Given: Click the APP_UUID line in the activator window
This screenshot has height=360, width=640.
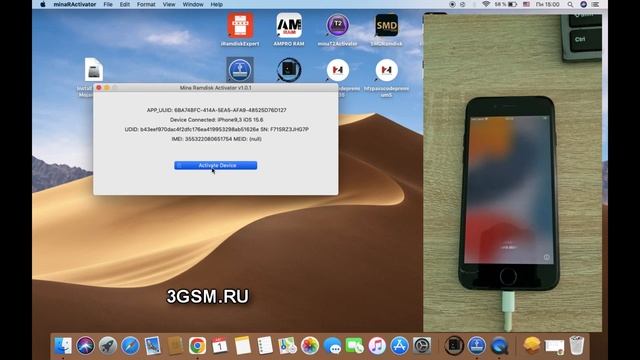Looking at the screenshot, I should pyautogui.click(x=216, y=110).
